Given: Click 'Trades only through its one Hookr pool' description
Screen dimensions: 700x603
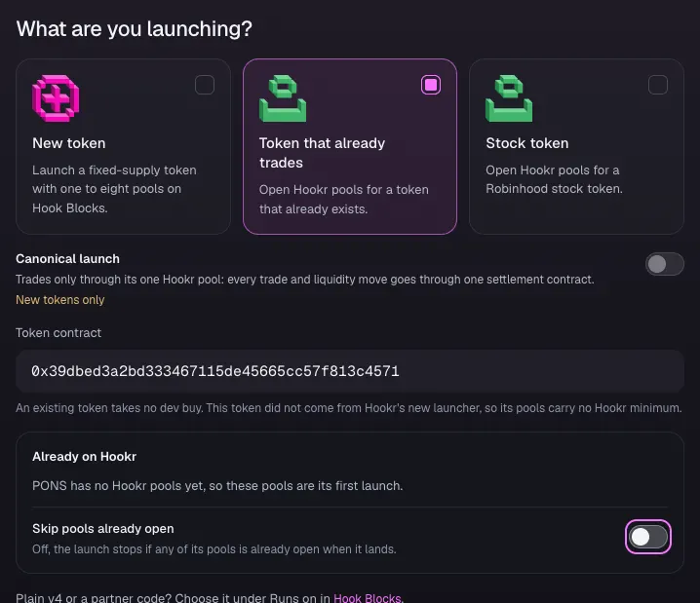Looking at the screenshot, I should (305, 280).
